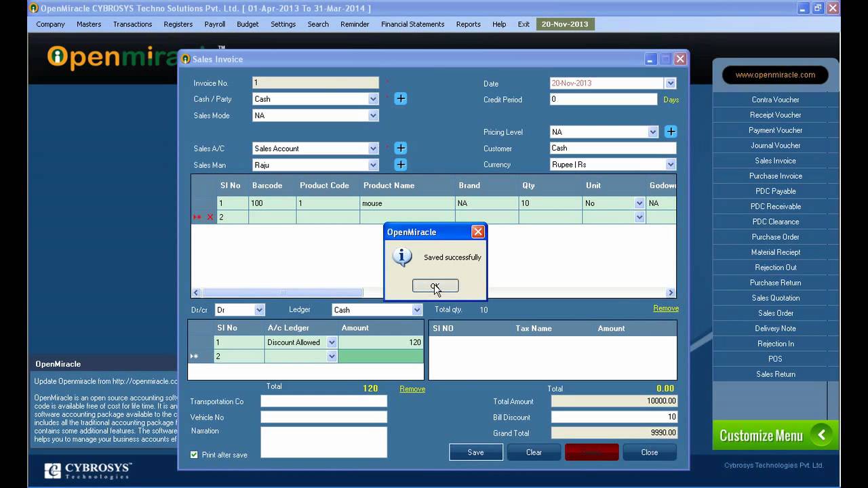This screenshot has width=868, height=488.
Task: Add new Pricing Level with plus icon
Action: coord(671,131)
